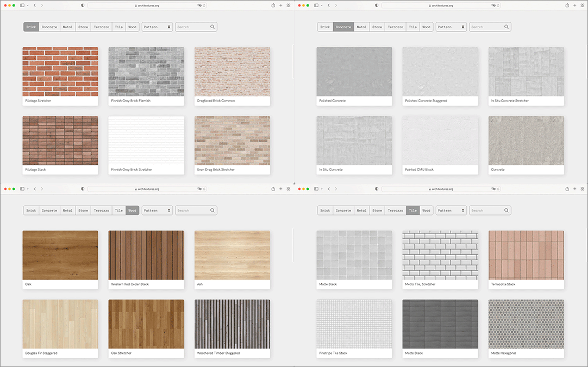588x367 pixels.
Task: Click the Terracotta Stack label link
Action: coord(503,284)
